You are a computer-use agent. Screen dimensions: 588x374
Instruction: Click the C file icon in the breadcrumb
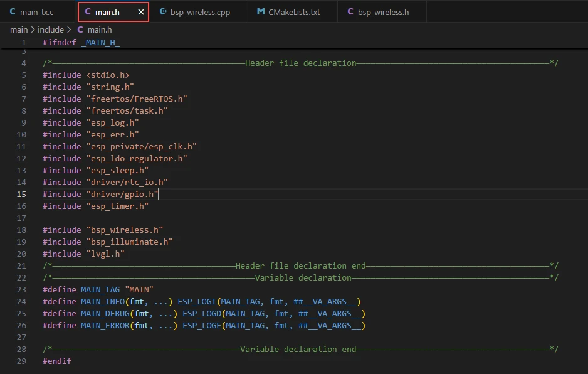[80, 29]
